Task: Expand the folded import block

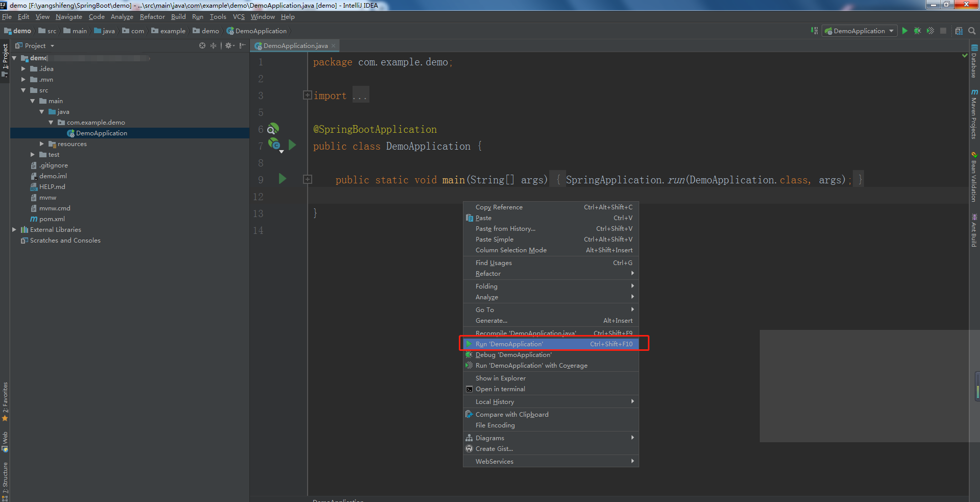Action: click(308, 95)
